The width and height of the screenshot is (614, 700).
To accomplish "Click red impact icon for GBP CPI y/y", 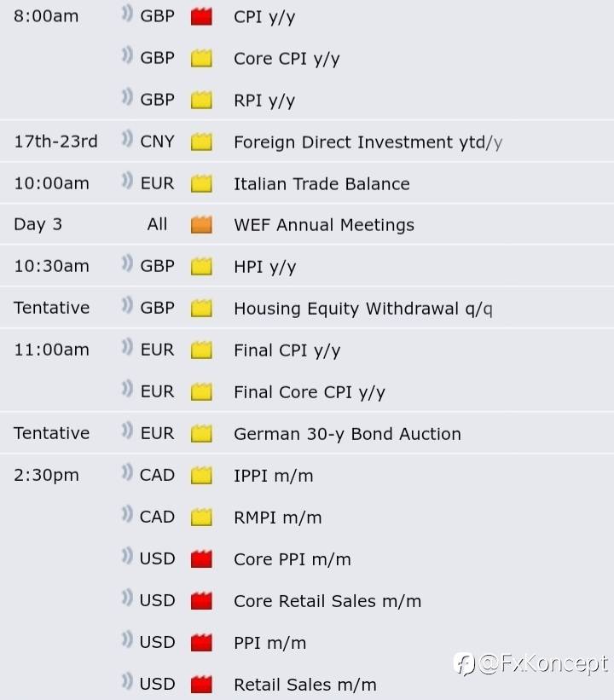I will pos(201,17).
